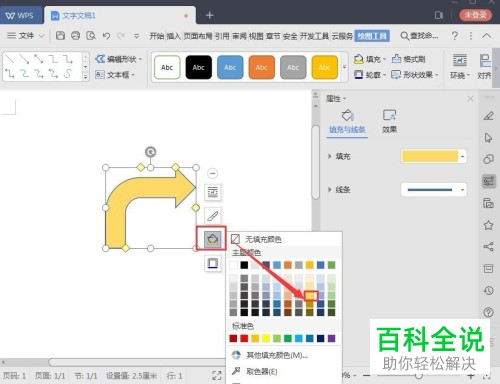Screen dimensions: 500x384
Task: Switch to the 页面布局 ribbon tab
Action: tap(198, 36)
